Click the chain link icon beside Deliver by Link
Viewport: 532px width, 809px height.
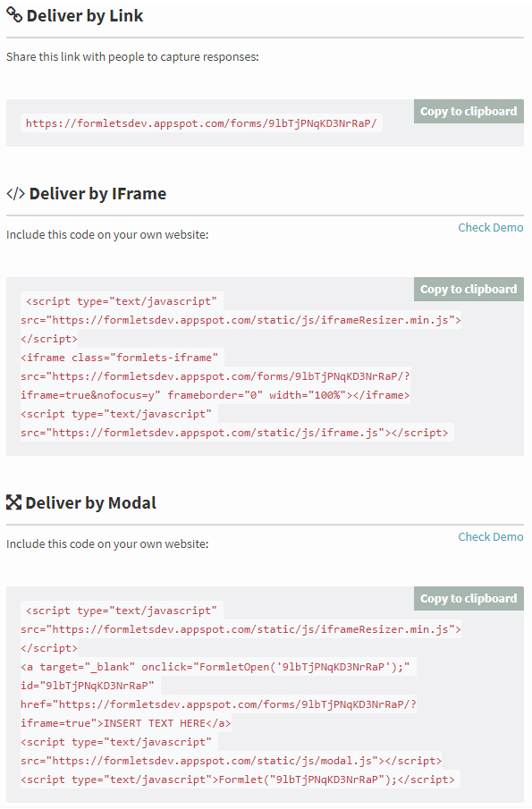[14, 15]
